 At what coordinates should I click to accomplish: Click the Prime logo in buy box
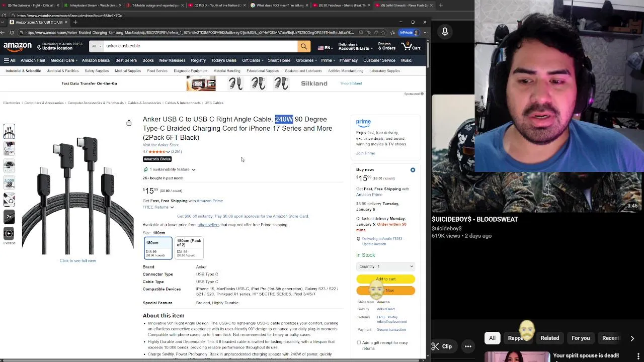[x=363, y=122]
